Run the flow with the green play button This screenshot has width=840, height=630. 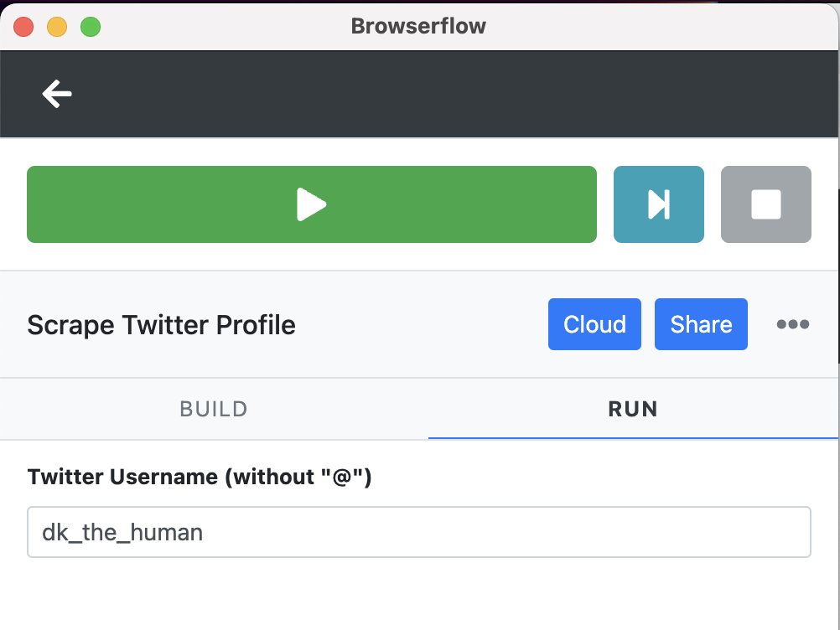click(312, 204)
